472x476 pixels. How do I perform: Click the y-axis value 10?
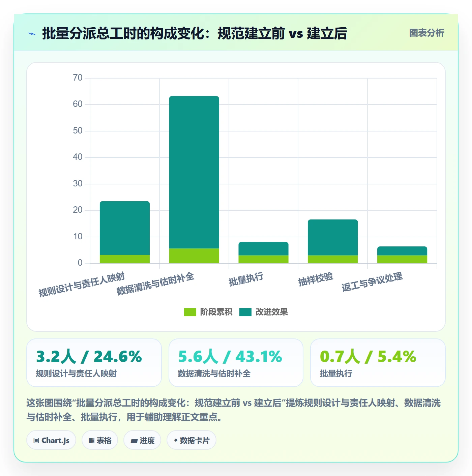coord(78,237)
